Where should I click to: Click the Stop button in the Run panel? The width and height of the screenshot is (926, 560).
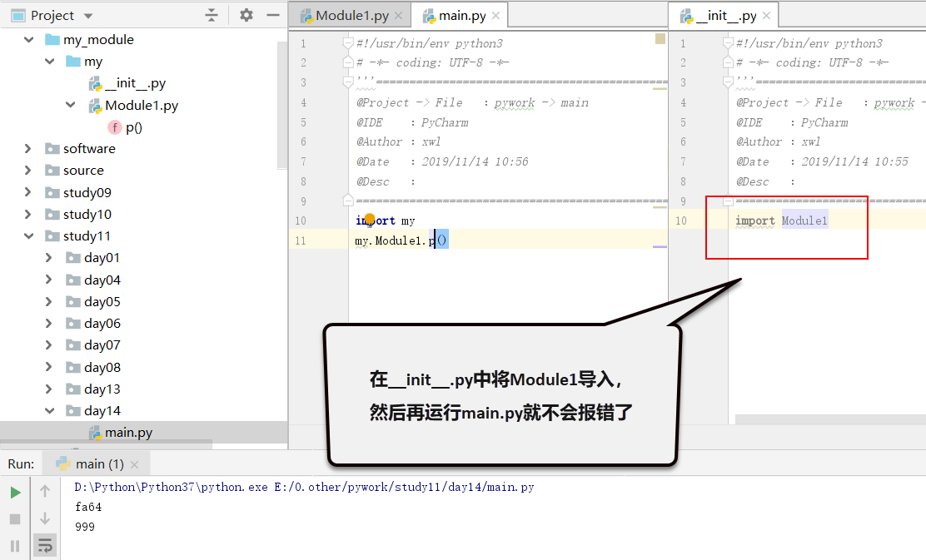13,518
